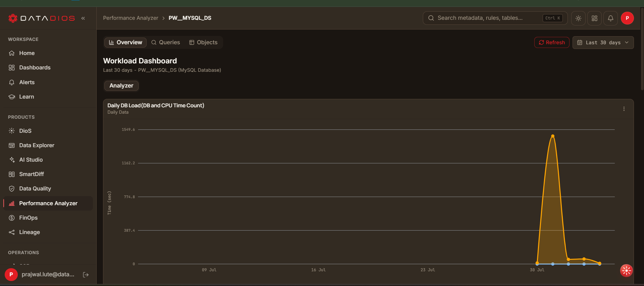
Task: Switch to the Queries tab
Action: (x=166, y=42)
